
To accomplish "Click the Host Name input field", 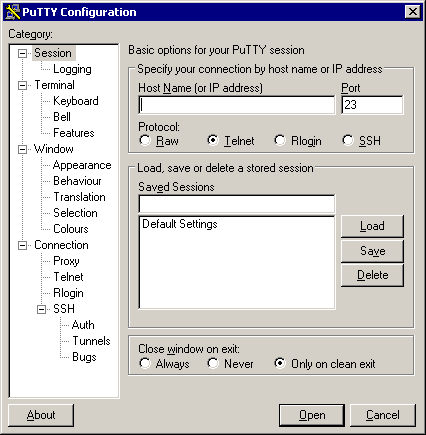I will pyautogui.click(x=237, y=105).
